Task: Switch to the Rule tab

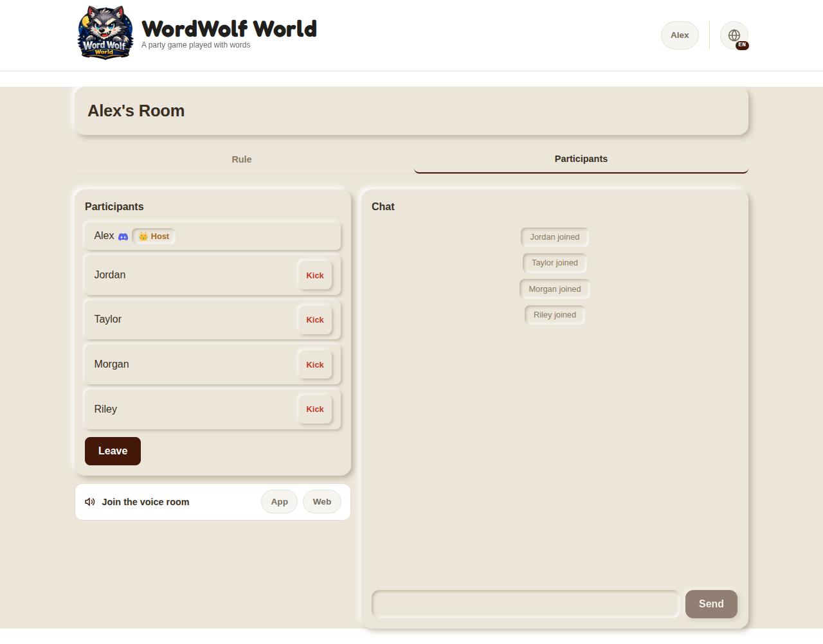Action: [242, 159]
